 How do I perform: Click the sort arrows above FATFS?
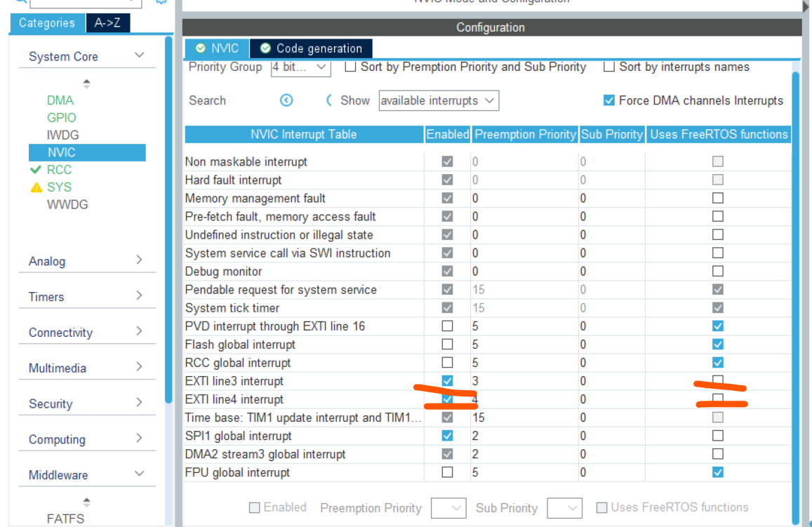pyautogui.click(x=87, y=502)
